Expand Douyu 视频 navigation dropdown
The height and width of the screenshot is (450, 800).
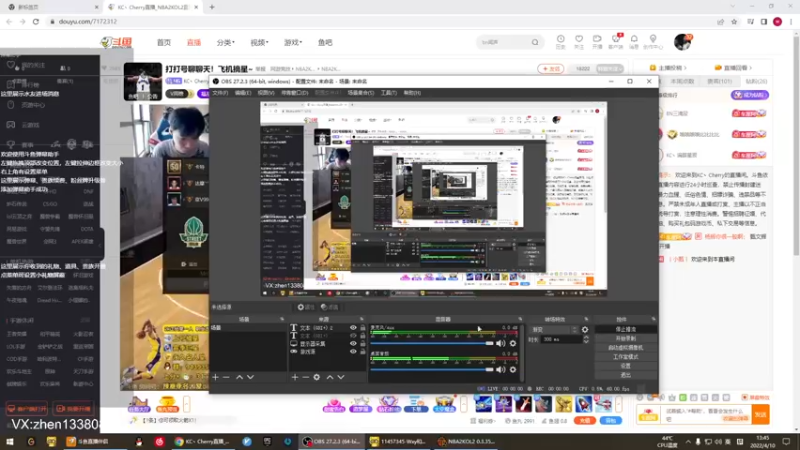pyautogui.click(x=259, y=42)
